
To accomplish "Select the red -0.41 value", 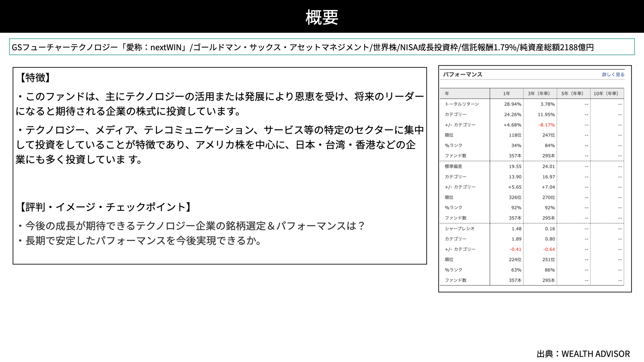I will coord(516,250).
